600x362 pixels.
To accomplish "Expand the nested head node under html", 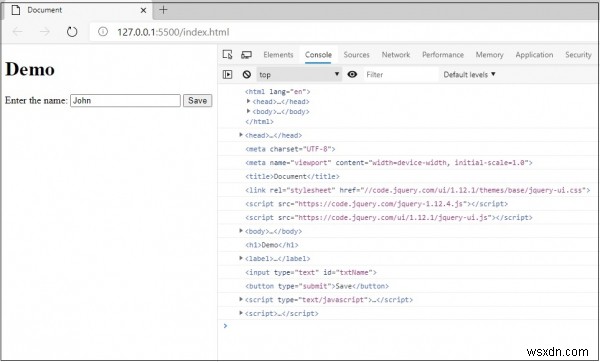I will 248,101.
